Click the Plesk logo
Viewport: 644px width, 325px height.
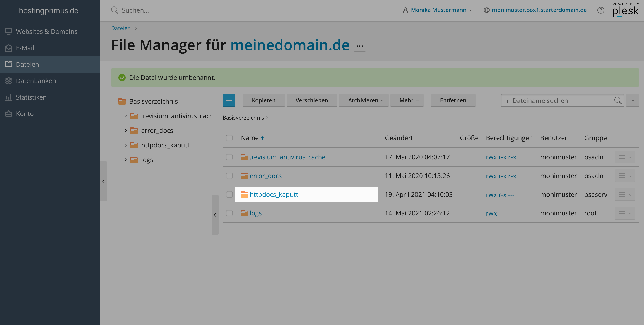(625, 10)
